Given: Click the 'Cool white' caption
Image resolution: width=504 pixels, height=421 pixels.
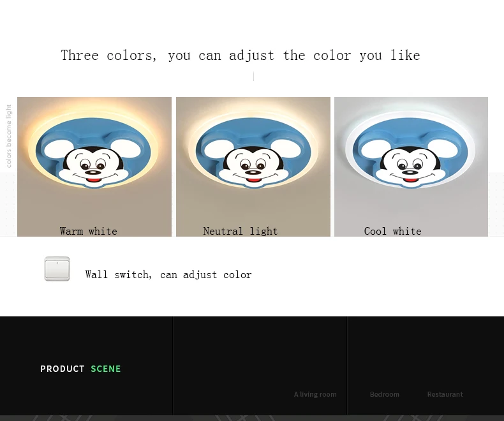Looking at the screenshot, I should 392,231.
